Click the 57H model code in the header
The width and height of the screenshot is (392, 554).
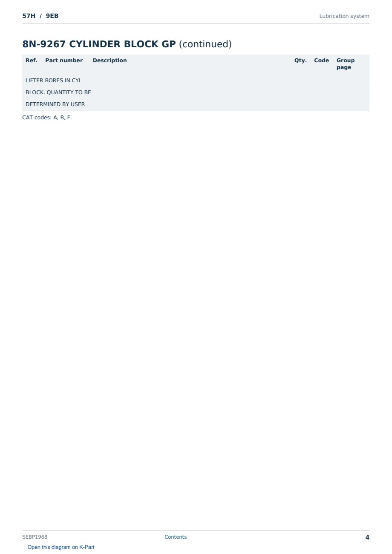pyautogui.click(x=29, y=16)
